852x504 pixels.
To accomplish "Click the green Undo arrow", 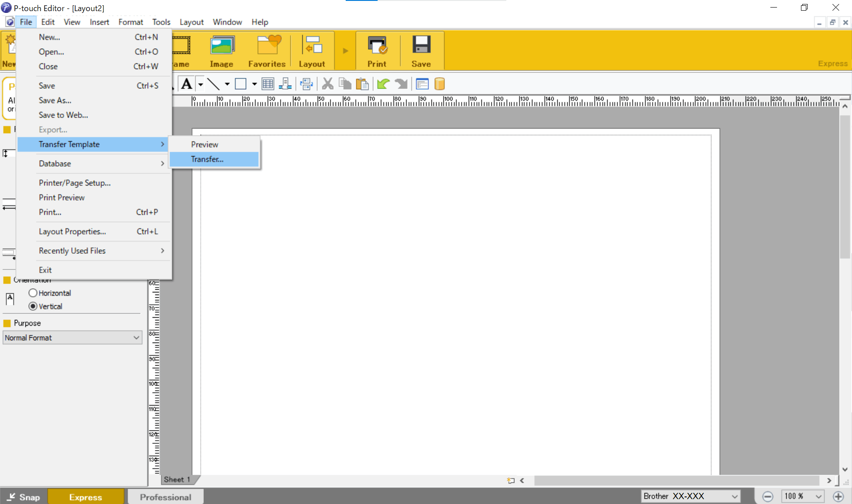I will (x=383, y=84).
